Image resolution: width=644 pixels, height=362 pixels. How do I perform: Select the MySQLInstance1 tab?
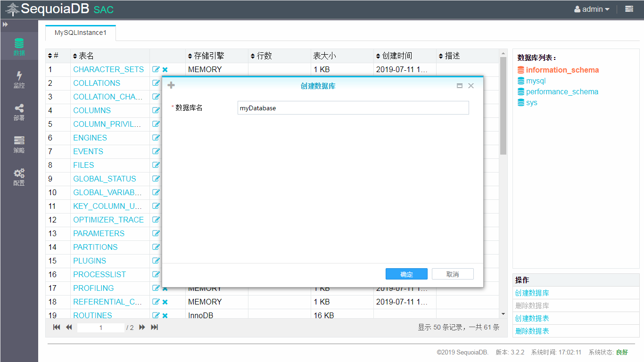(x=81, y=33)
